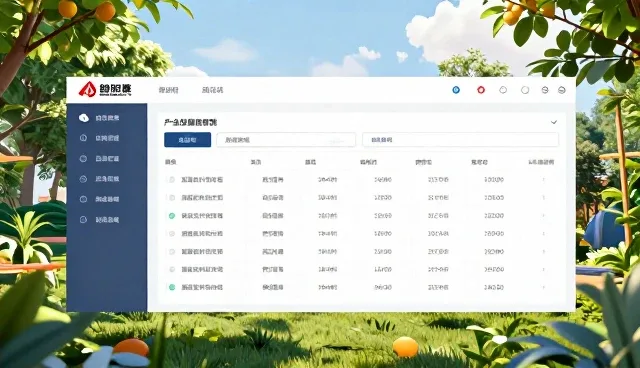Viewport: 640px width, 368px height.
Task: Open the first top navigation tab beside the logo
Action: click(x=168, y=90)
